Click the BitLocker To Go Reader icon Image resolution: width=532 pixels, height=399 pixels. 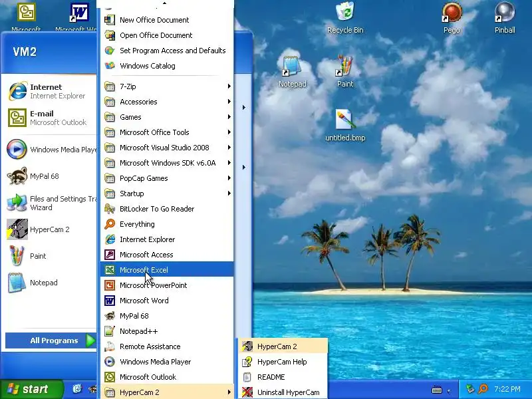pyautogui.click(x=110, y=209)
